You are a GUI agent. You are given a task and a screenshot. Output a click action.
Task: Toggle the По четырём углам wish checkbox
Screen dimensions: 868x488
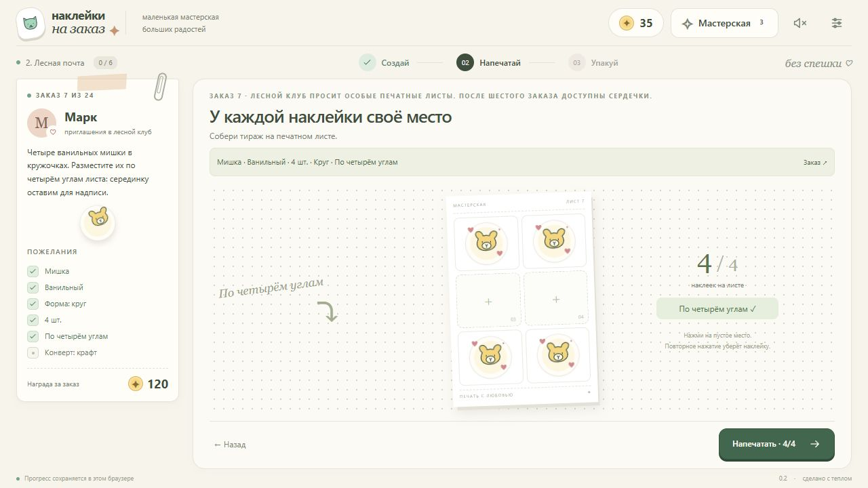(x=33, y=336)
